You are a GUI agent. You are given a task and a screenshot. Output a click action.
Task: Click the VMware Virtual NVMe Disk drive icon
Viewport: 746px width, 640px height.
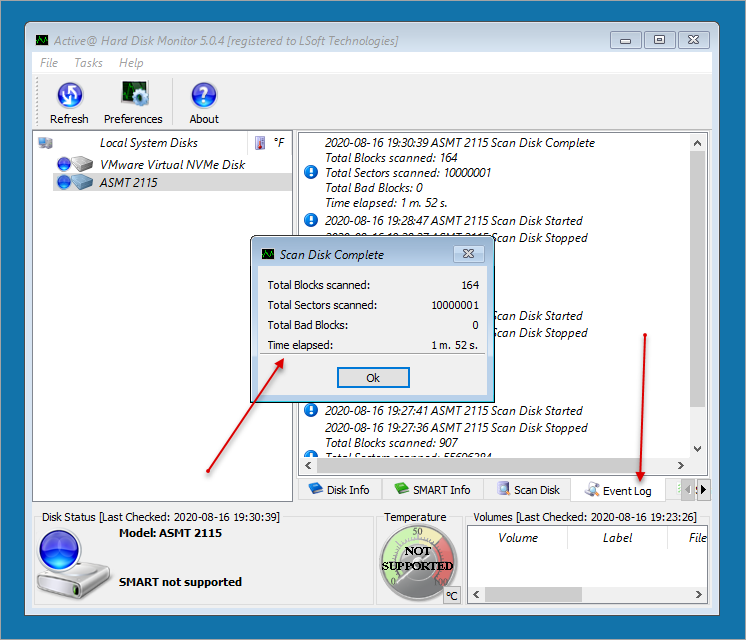click(x=82, y=164)
